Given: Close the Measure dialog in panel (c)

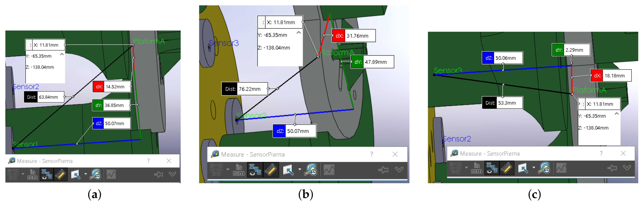Looking at the screenshot, I should (623, 153).
